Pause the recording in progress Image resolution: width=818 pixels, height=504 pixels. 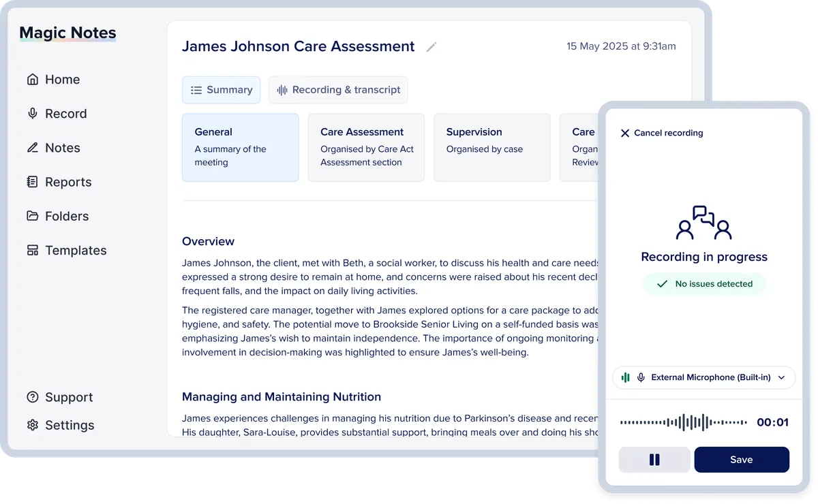pos(654,459)
